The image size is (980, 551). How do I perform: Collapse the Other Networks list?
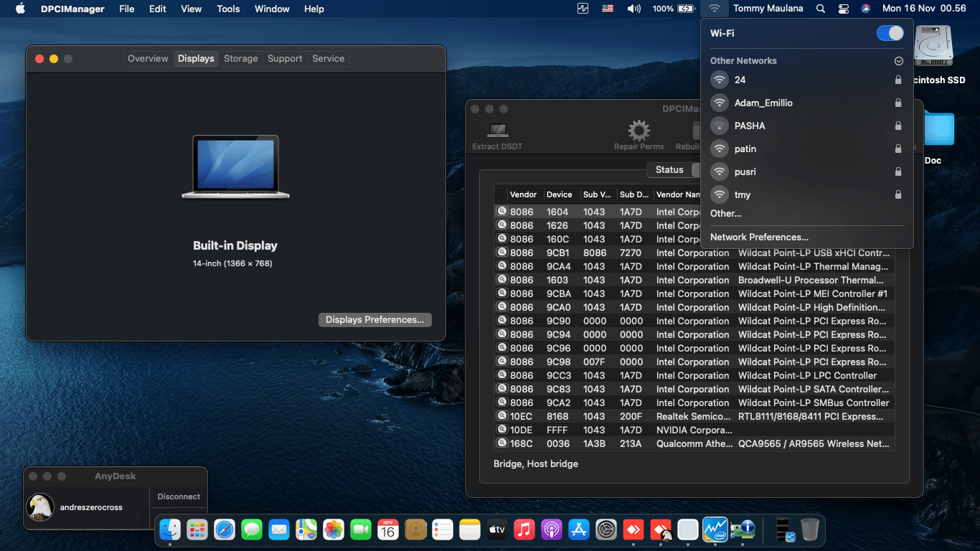point(898,61)
